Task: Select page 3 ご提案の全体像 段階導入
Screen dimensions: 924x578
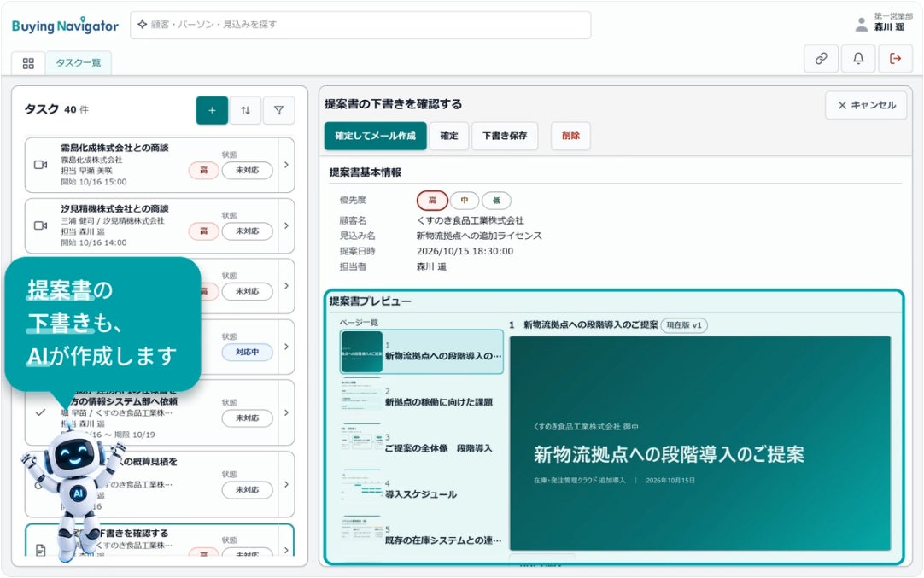Action: [422, 443]
